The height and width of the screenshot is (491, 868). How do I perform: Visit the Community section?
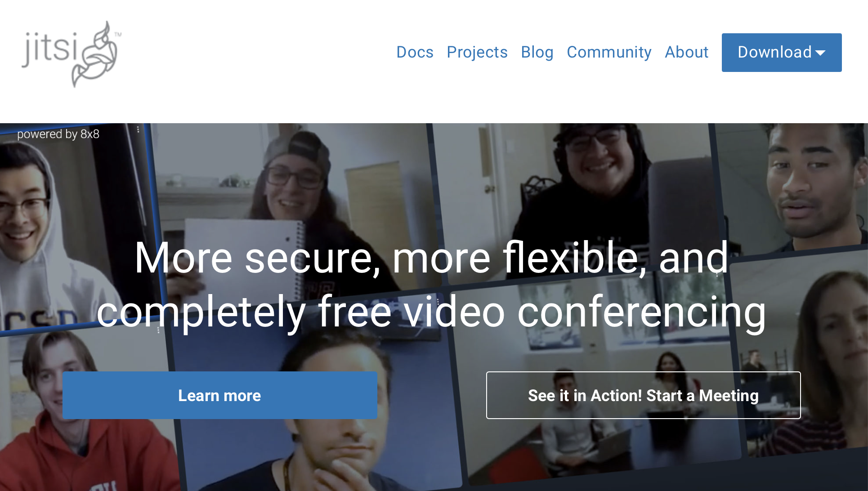(x=609, y=52)
